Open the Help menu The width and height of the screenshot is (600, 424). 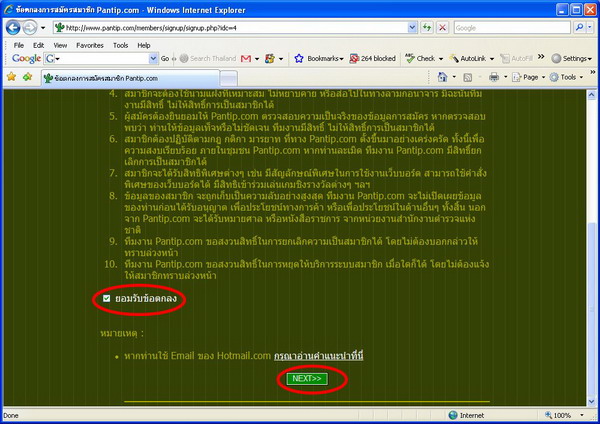coord(144,45)
